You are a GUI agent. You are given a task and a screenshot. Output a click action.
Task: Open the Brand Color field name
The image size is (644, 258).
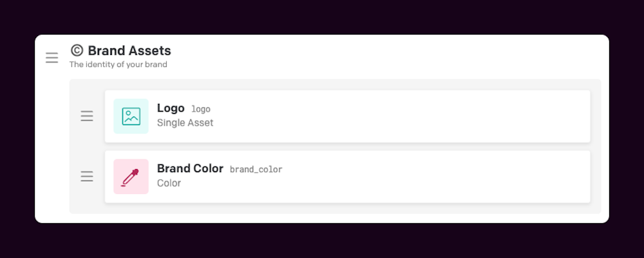point(190,169)
